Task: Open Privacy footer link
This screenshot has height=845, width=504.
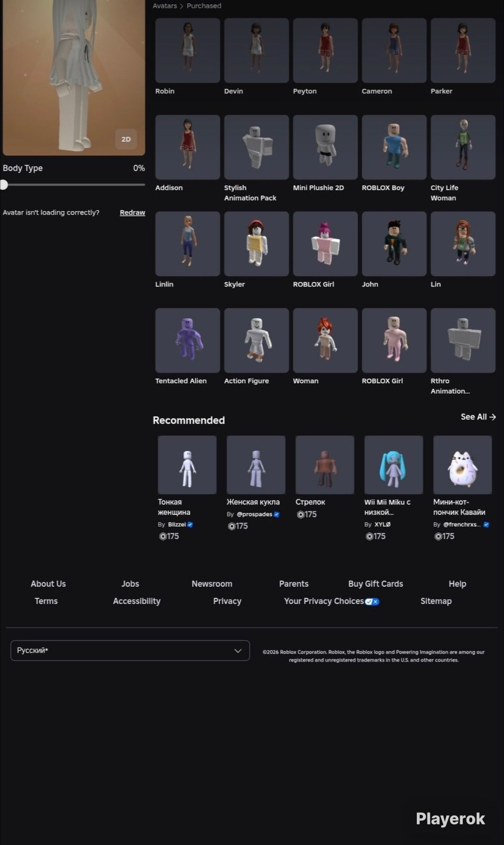Action: coord(227,601)
